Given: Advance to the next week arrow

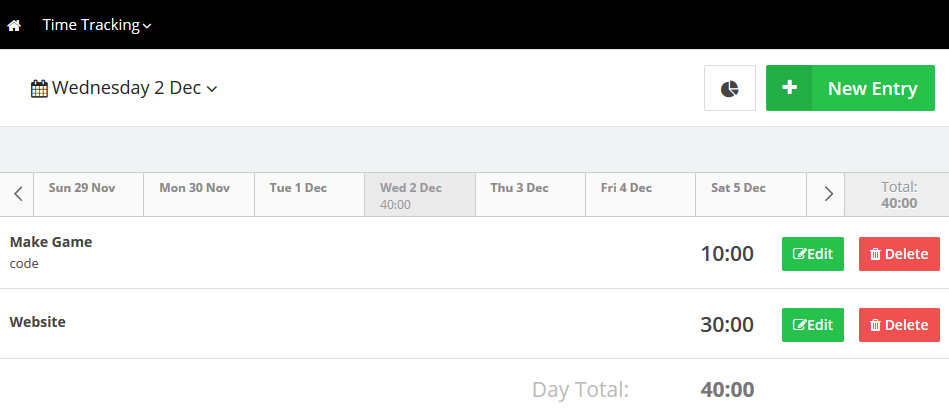Looking at the screenshot, I should coord(827,194).
